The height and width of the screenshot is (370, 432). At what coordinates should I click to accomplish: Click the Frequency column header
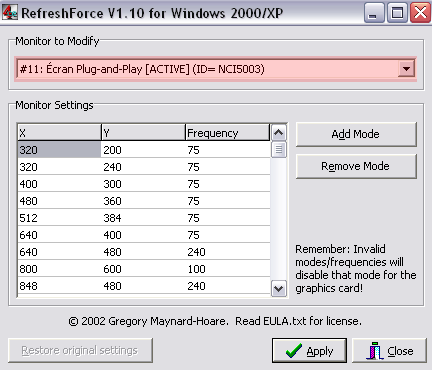click(227, 133)
